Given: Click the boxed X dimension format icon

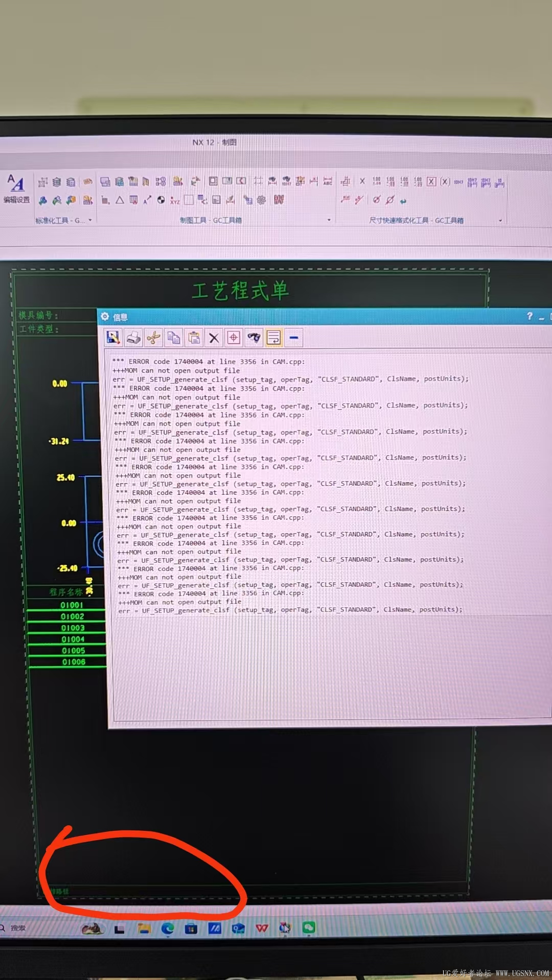Looking at the screenshot, I should click(431, 182).
